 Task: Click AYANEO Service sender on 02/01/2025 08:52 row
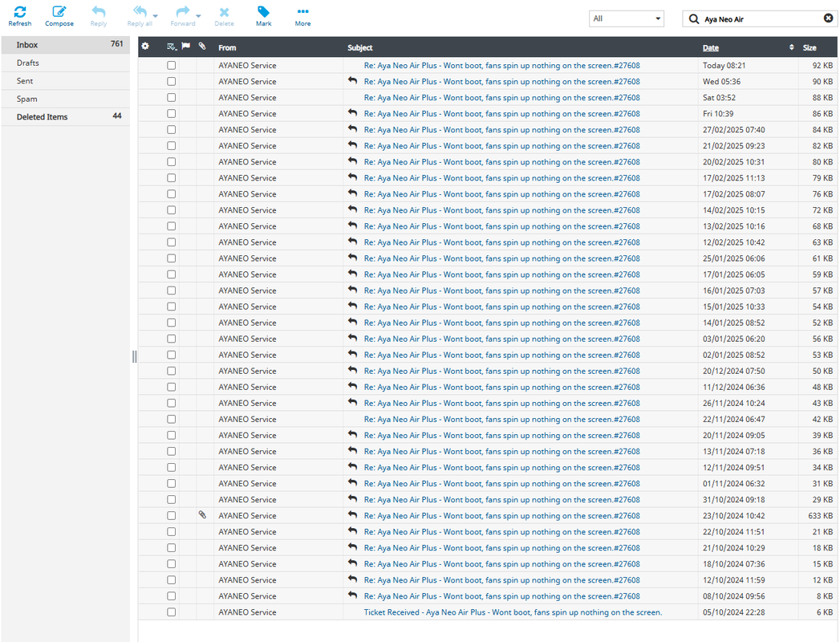click(247, 355)
